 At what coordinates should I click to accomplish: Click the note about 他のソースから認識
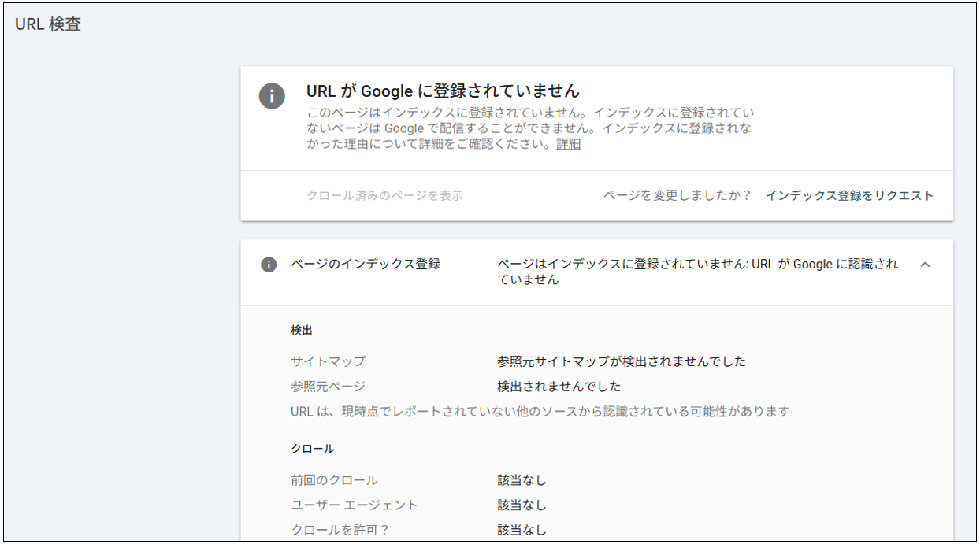(540, 411)
